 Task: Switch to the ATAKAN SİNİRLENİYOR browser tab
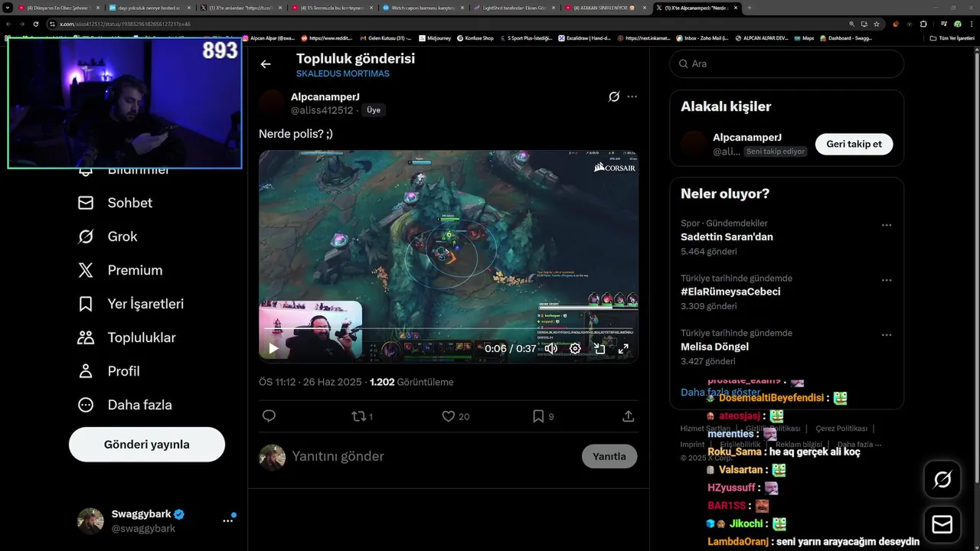coord(603,8)
